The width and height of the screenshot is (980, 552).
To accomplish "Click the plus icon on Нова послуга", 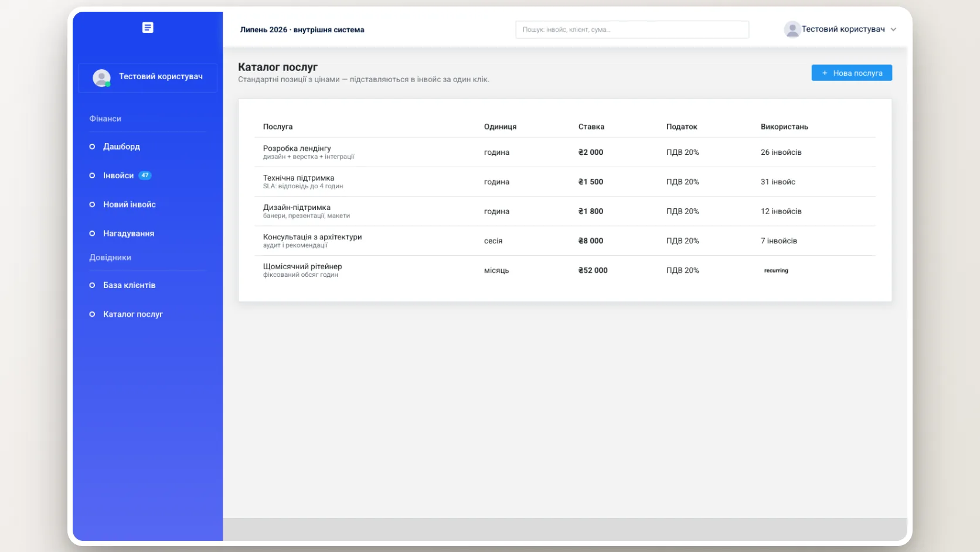I will (x=825, y=73).
